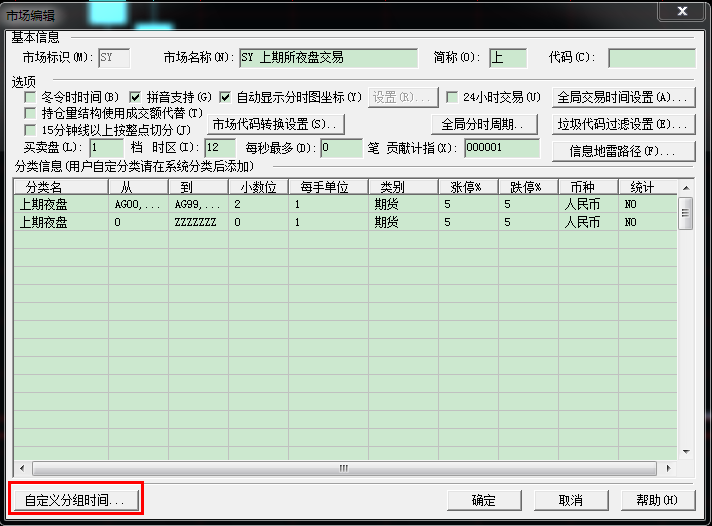
Task: Click the disabled 设置(R) button
Action: (x=403, y=97)
